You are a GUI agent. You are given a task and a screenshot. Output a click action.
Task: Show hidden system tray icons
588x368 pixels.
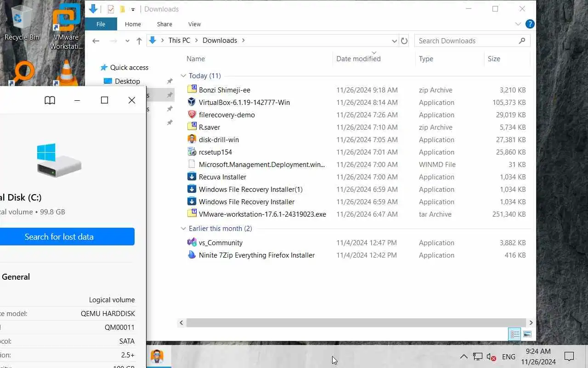[x=464, y=356]
